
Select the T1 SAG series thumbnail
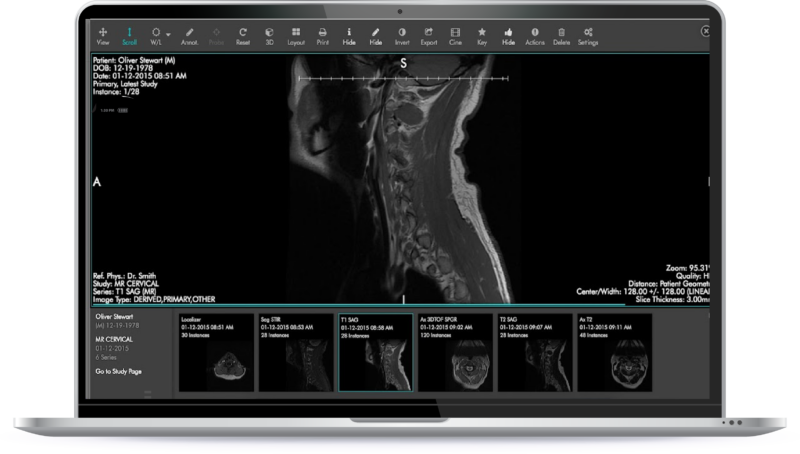[376, 352]
